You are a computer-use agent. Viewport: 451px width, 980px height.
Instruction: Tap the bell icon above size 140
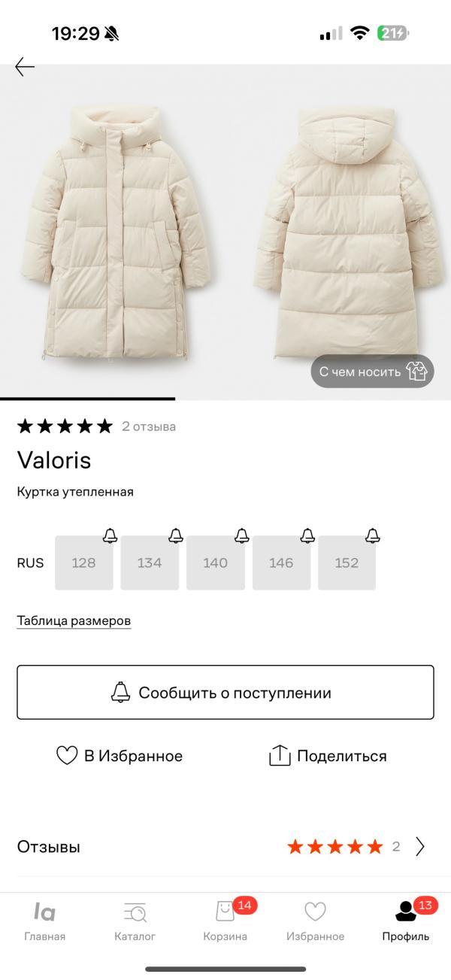coord(242,536)
